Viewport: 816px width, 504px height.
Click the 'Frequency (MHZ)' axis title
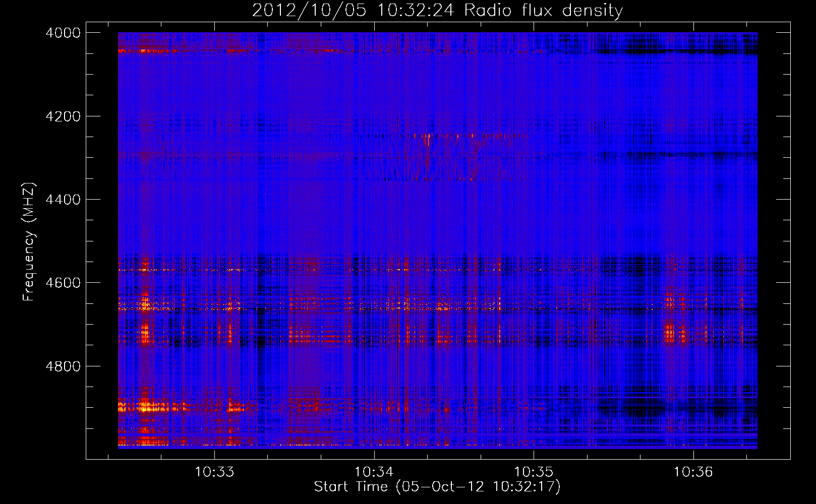pyautogui.click(x=29, y=242)
